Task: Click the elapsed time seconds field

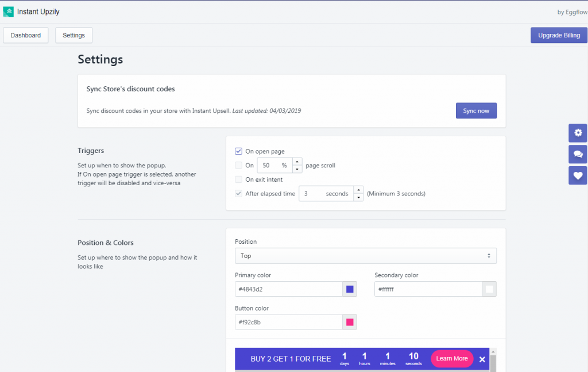Action: coord(326,194)
